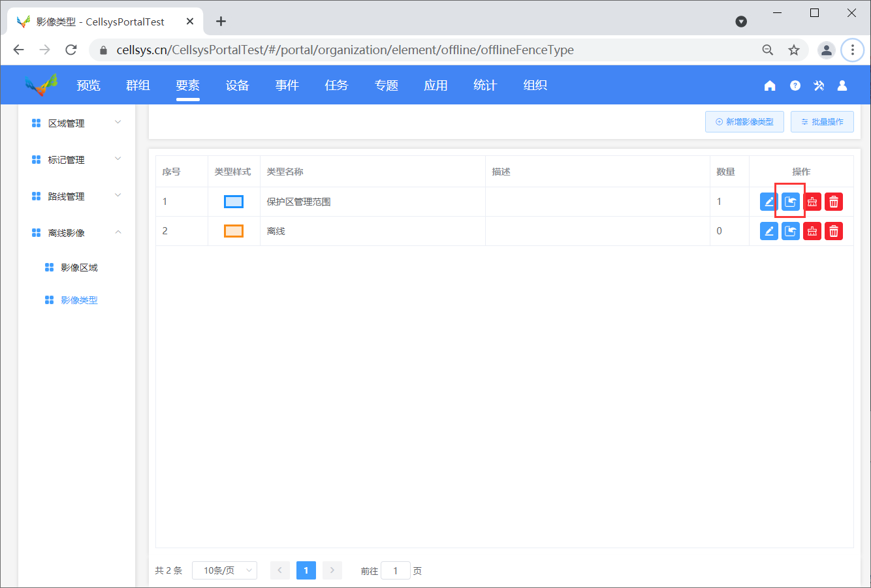The height and width of the screenshot is (588, 871).
Task: Select 影像区域 in the sidebar
Action: (x=79, y=268)
